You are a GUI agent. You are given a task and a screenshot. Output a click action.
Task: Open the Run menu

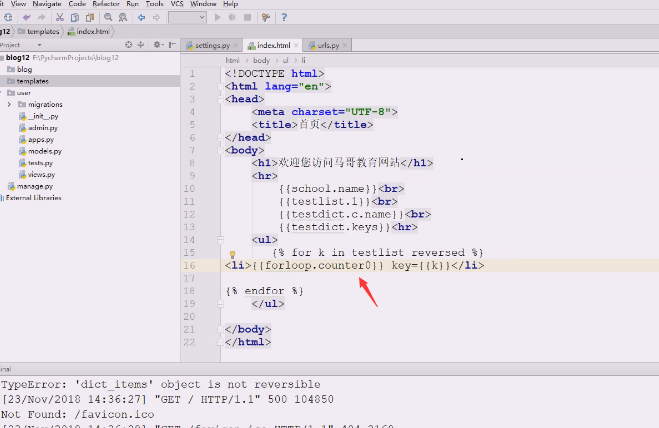[x=132, y=4]
